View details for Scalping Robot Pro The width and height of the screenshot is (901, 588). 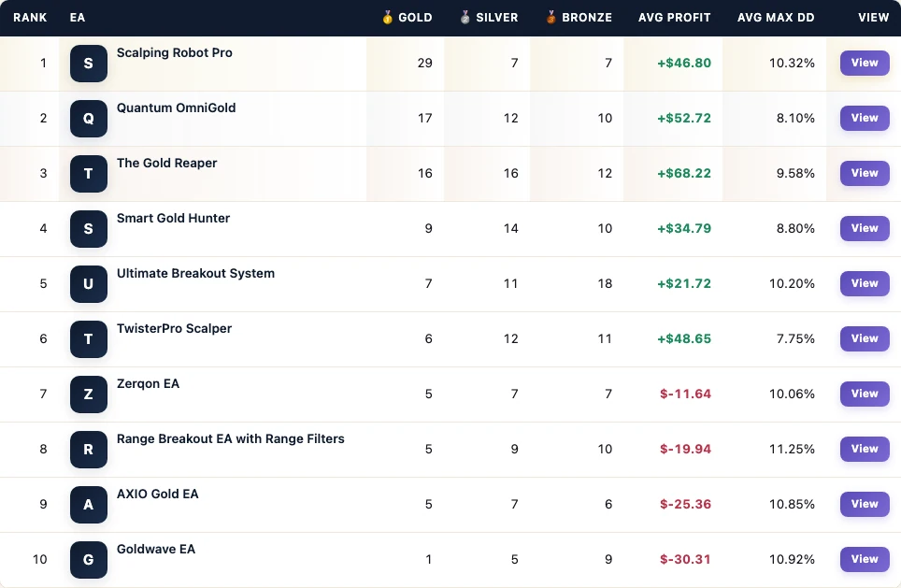(x=865, y=63)
